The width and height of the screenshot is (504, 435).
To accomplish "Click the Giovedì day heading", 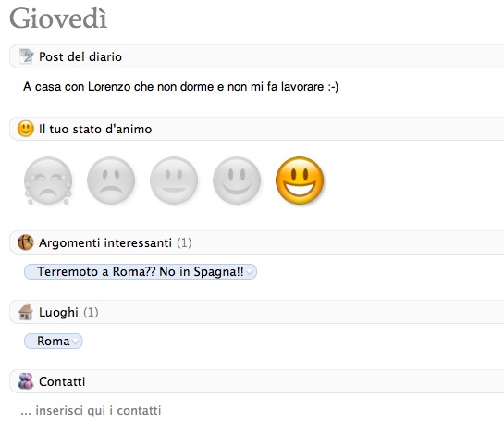I will tap(58, 18).
